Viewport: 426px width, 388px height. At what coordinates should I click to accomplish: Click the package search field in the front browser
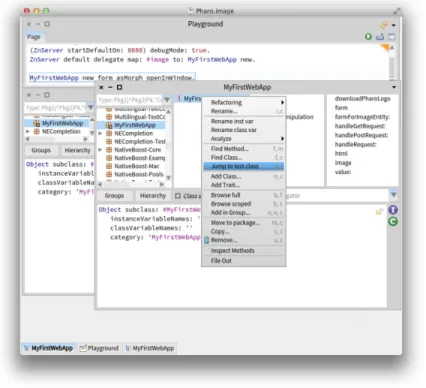click(130, 100)
